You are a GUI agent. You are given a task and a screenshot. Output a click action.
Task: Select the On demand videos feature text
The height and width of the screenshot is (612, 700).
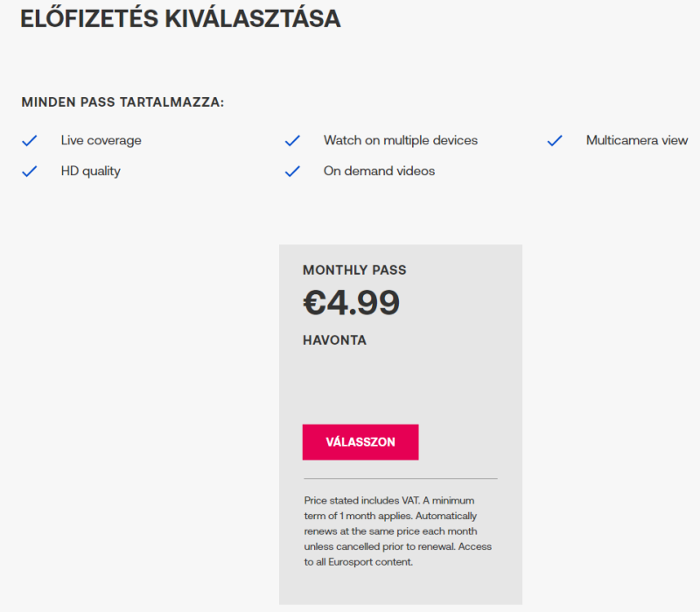point(379,172)
